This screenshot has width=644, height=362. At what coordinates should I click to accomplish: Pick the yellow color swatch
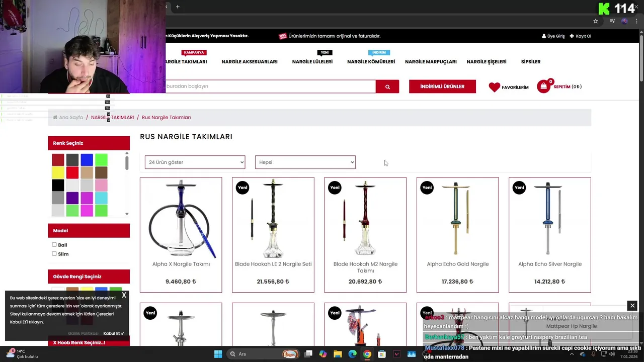pos(58,173)
